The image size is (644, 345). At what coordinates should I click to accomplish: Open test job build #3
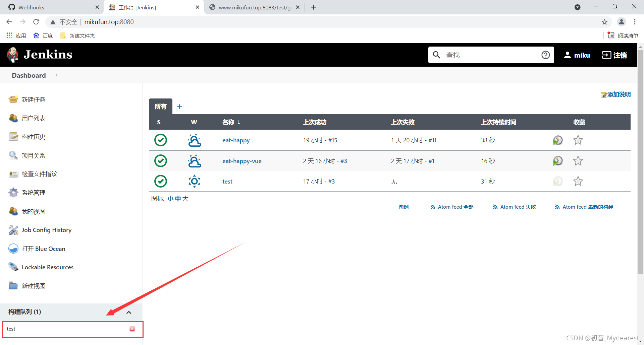(x=331, y=182)
